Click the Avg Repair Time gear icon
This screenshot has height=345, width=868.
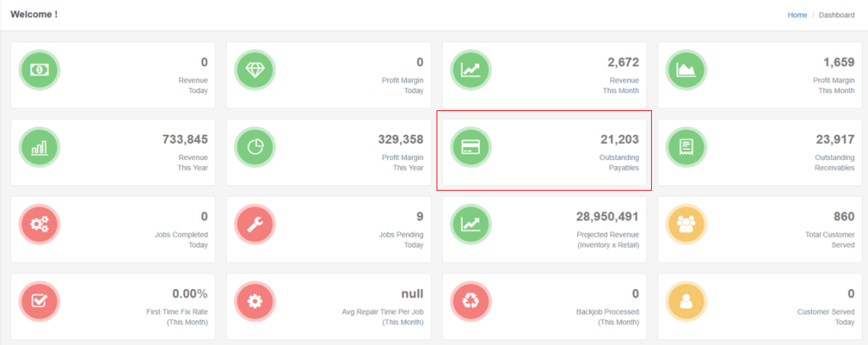tap(255, 302)
